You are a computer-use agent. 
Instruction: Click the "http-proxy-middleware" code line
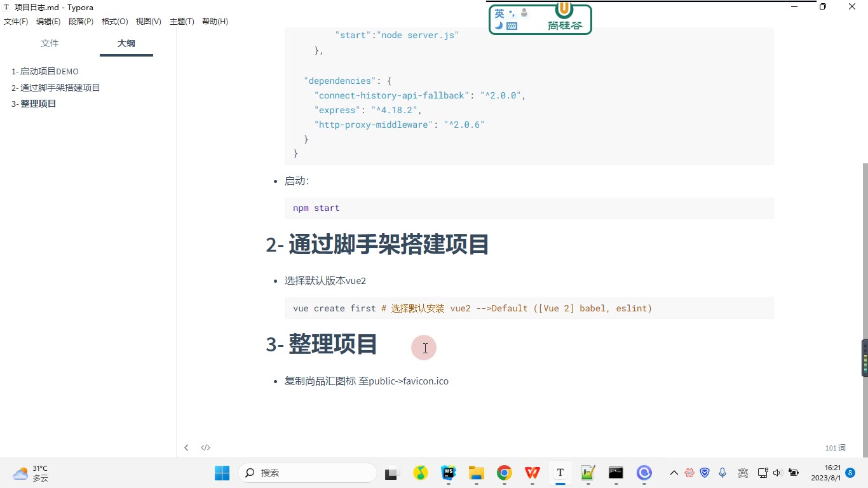pyautogui.click(x=399, y=125)
